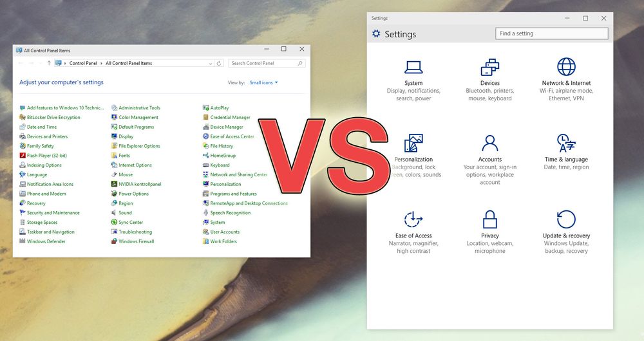Click the Power Options icon
Screen dimensions: 644x341
[114, 194]
